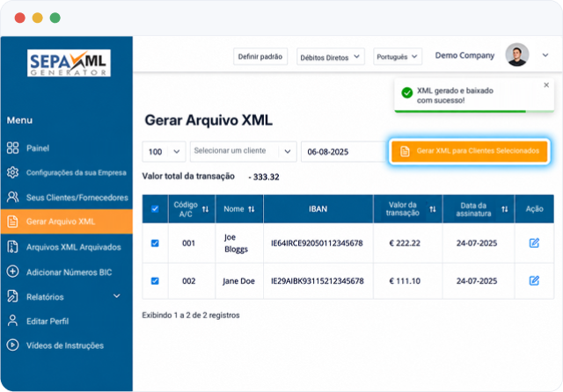Image resolution: width=563 pixels, height=392 pixels.
Task: Click the Arquivos XML Arquivados archive icon
Action: 12,247
